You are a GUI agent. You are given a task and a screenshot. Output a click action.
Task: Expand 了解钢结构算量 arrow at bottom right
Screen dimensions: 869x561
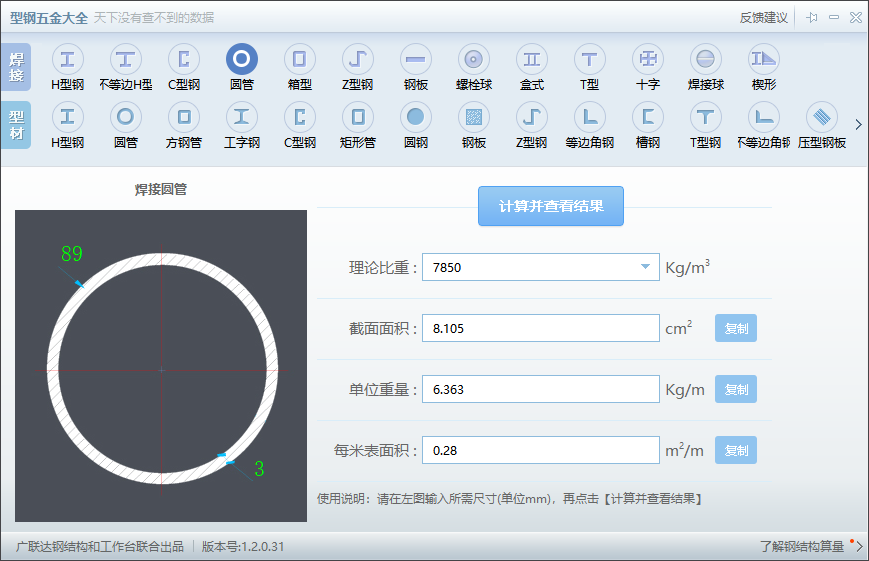(858, 546)
